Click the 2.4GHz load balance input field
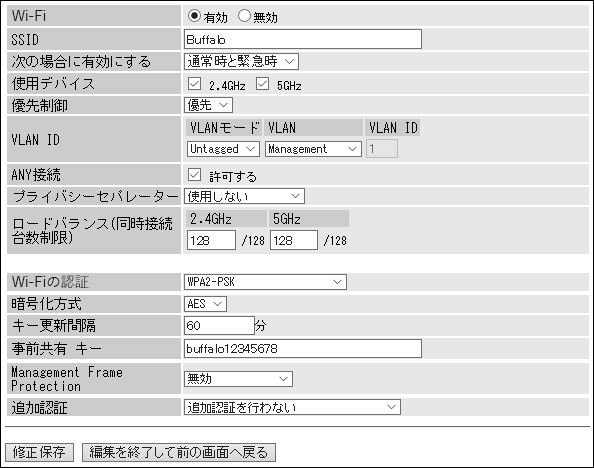594x468 pixels. pyautogui.click(x=211, y=240)
